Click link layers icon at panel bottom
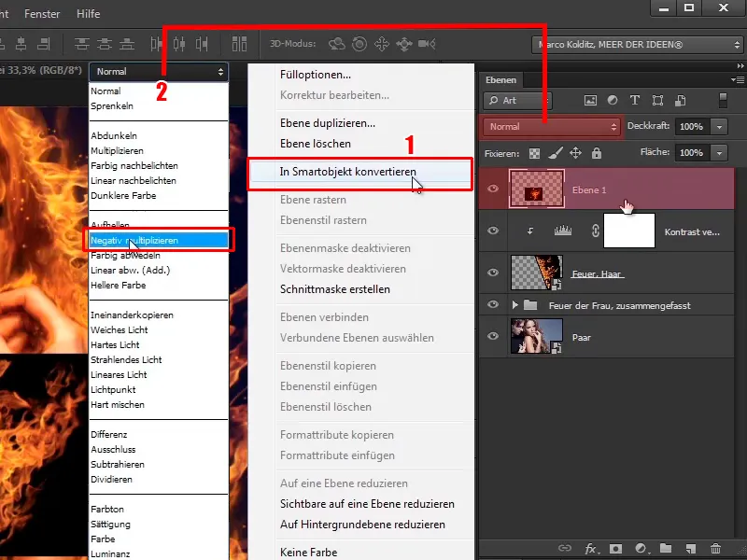This screenshot has height=560, width=747. pos(565,549)
